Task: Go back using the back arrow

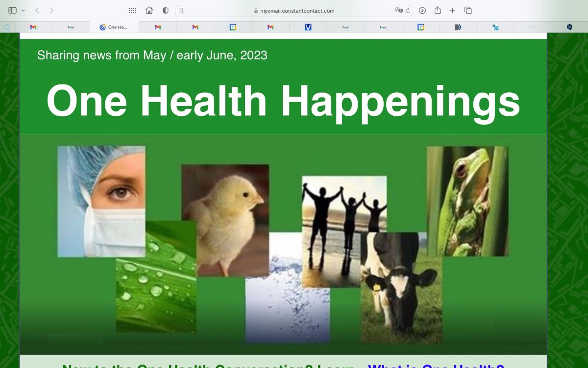Action: (36, 10)
